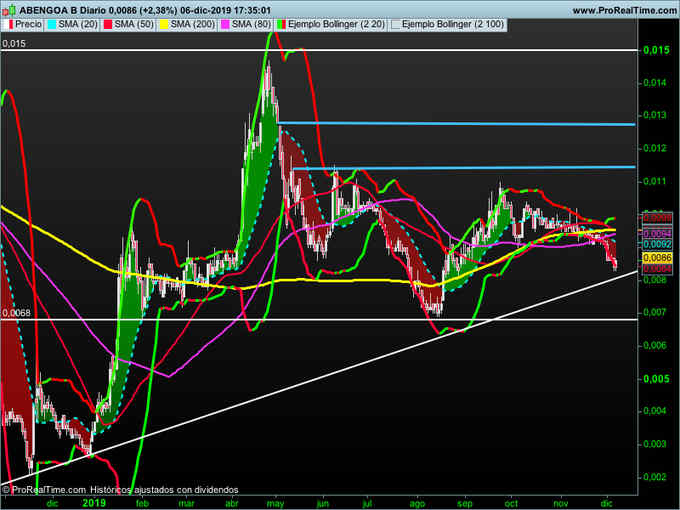
Task: Click the candlestick chart icon beside ABENGOA title
Action: 9,10
